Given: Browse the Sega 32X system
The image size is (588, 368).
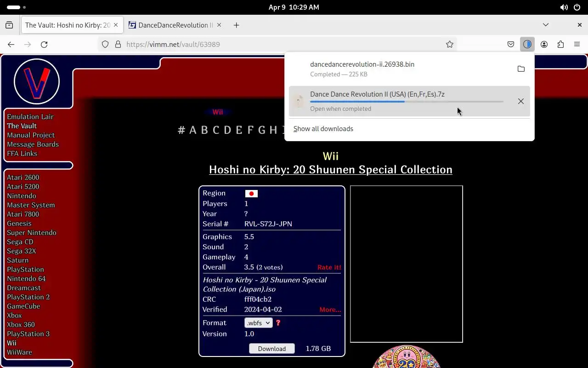Looking at the screenshot, I should (x=21, y=251).
